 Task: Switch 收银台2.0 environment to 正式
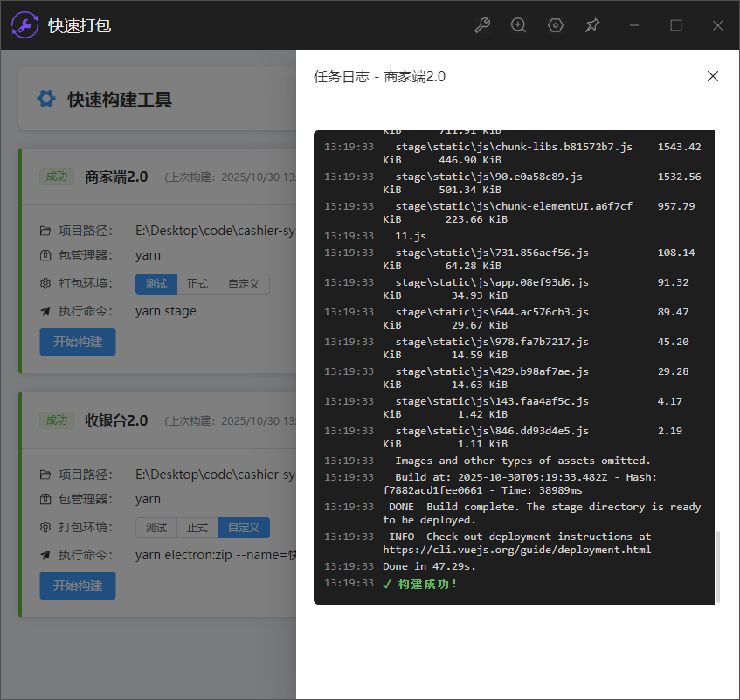197,528
